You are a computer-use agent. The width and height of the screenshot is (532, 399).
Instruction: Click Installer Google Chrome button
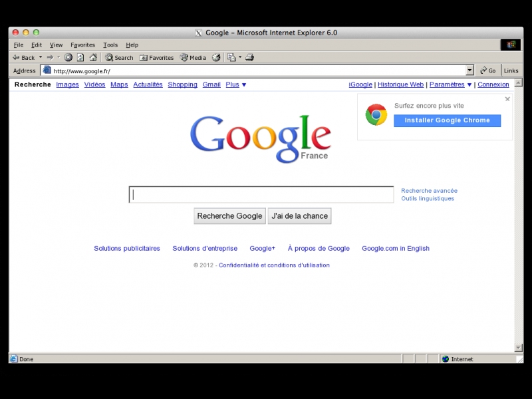pos(447,120)
